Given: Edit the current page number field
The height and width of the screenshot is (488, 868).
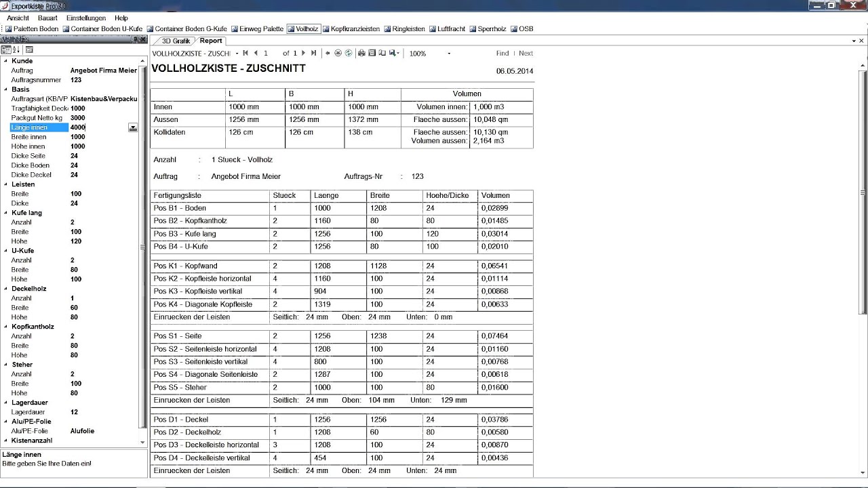Looking at the screenshot, I should tap(272, 53).
